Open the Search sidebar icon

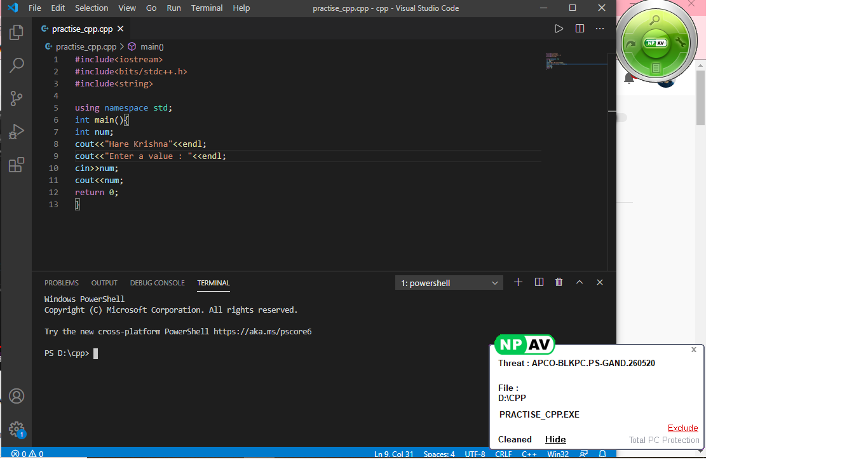[16, 65]
